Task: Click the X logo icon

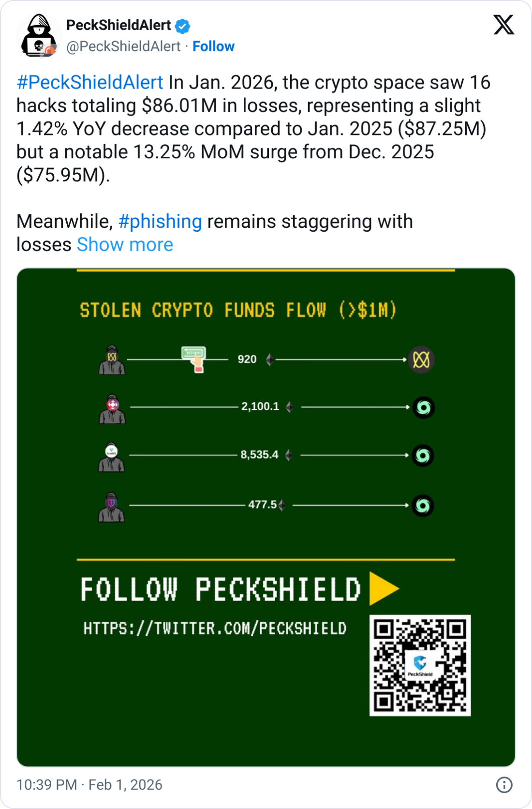Action: pyautogui.click(x=503, y=25)
